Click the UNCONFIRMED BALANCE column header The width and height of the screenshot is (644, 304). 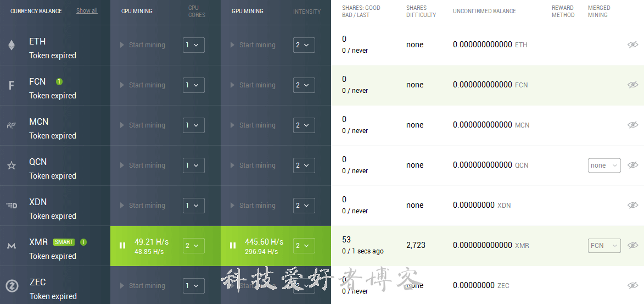[484, 11]
